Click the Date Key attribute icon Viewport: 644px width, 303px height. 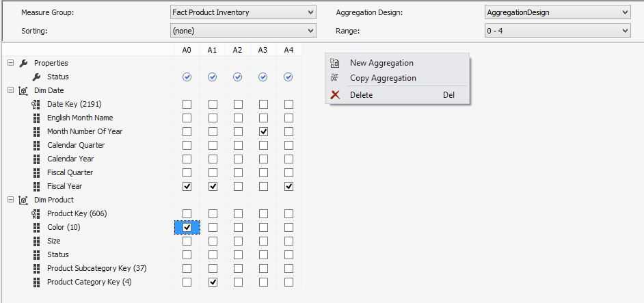click(36, 104)
